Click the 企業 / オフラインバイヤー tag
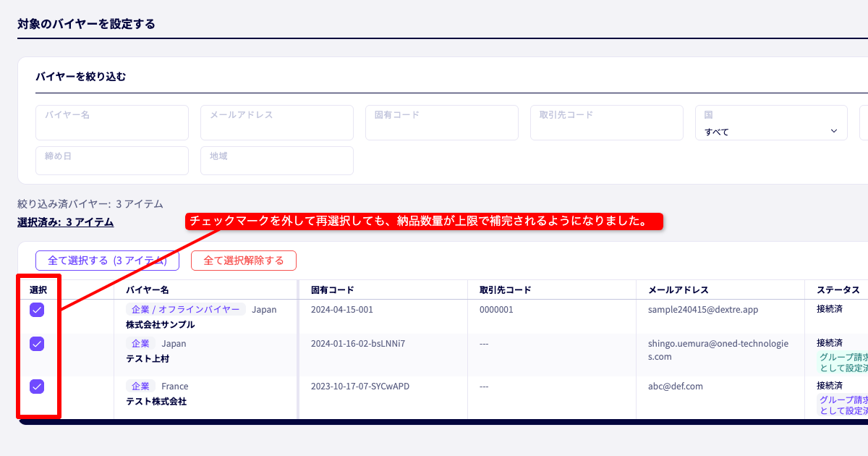868x456 pixels. 186,310
